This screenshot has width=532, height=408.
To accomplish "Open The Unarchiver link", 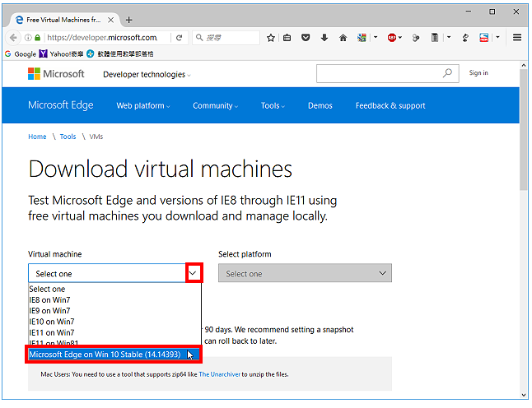I will (x=219, y=374).
